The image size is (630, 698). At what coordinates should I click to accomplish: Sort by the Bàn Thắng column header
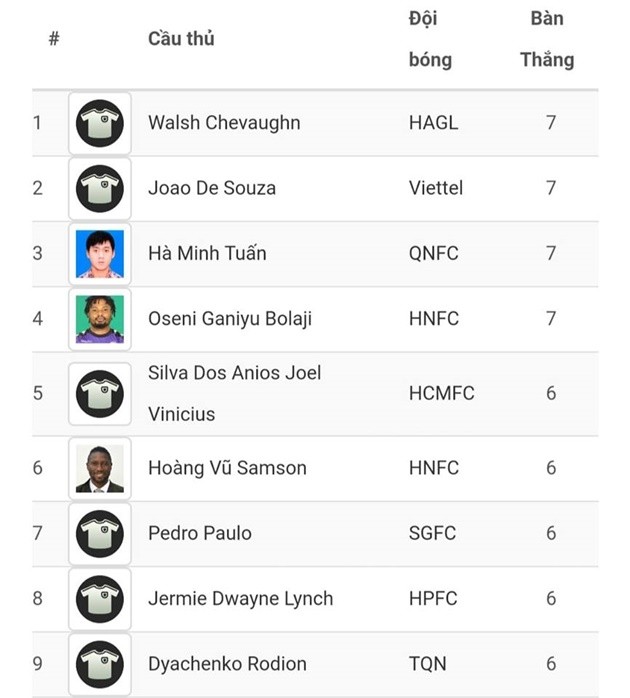coord(547,39)
